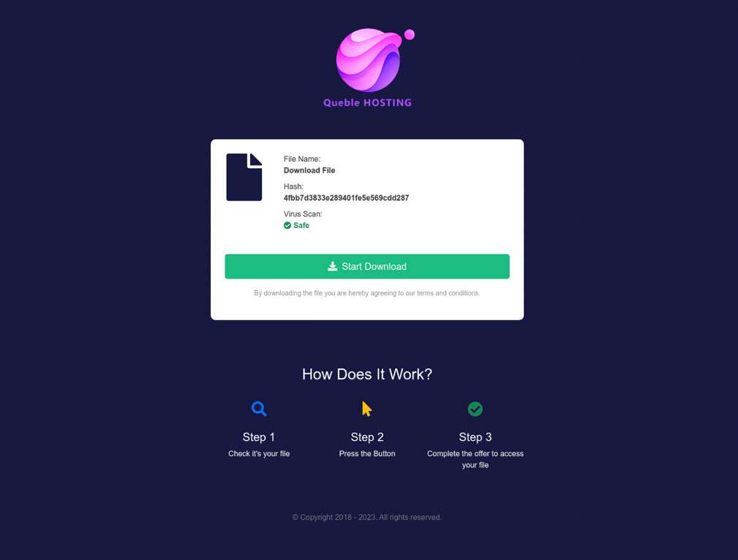
Task: Click the download arrow icon in button
Action: coord(332,266)
